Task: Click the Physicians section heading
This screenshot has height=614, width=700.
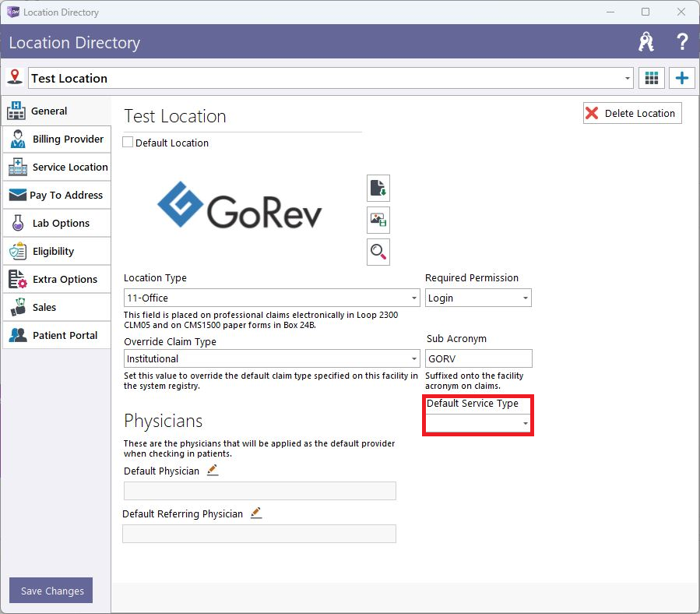Action: click(x=163, y=421)
